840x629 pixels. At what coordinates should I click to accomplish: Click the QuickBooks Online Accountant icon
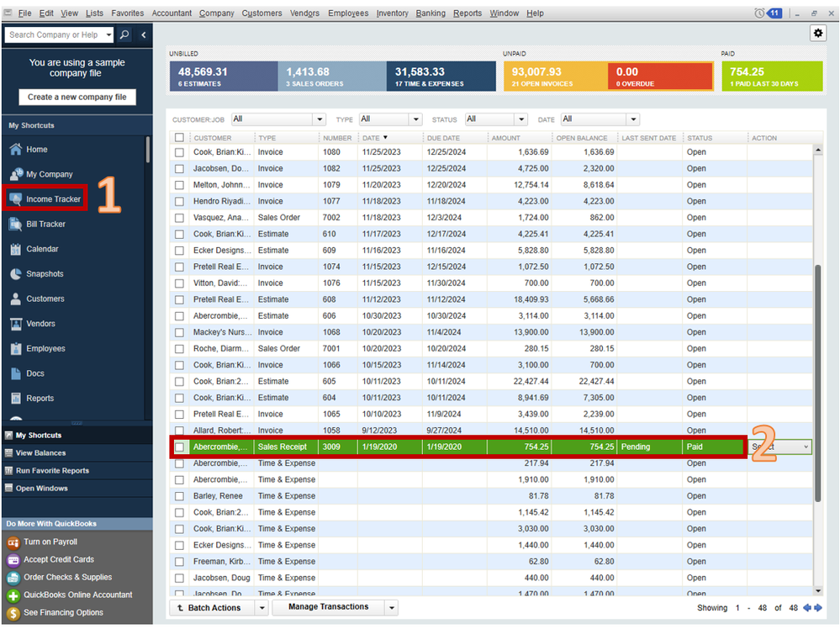13,595
